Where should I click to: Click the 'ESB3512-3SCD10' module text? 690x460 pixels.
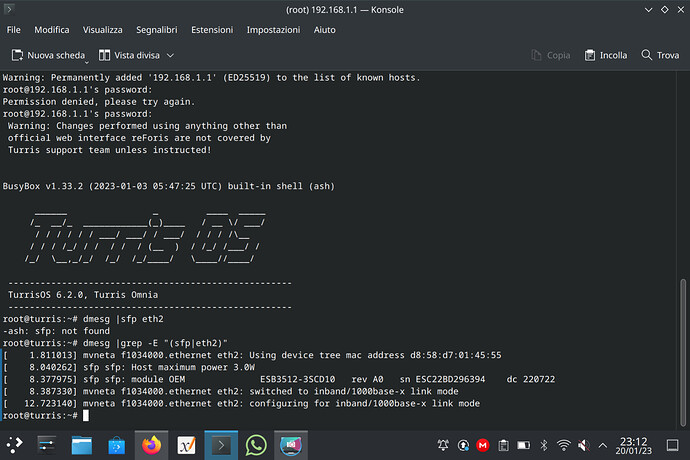tap(297, 379)
